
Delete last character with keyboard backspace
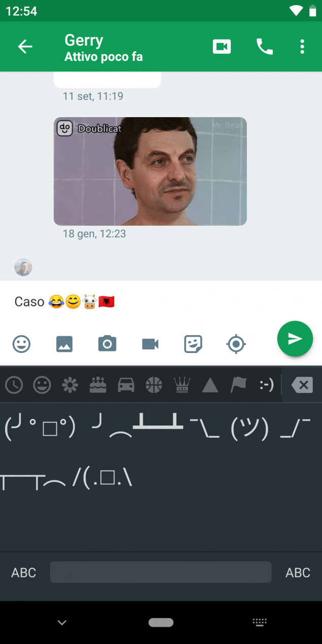coord(302,385)
